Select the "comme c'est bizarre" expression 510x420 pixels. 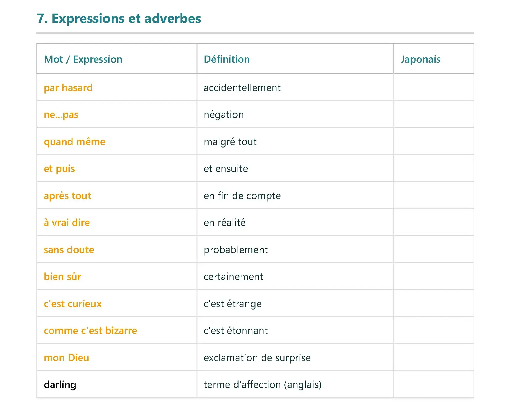[90, 331]
